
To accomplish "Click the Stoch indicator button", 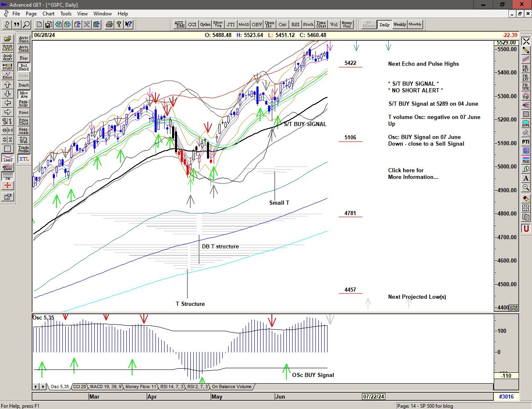I will [x=308, y=25].
